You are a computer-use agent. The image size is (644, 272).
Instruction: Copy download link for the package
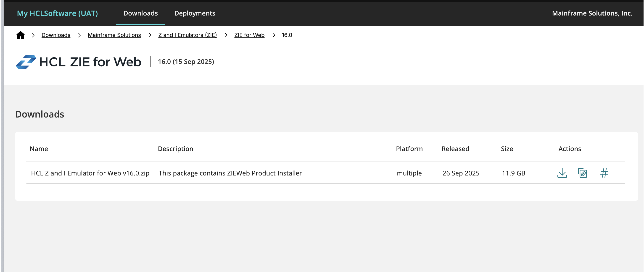coord(582,173)
